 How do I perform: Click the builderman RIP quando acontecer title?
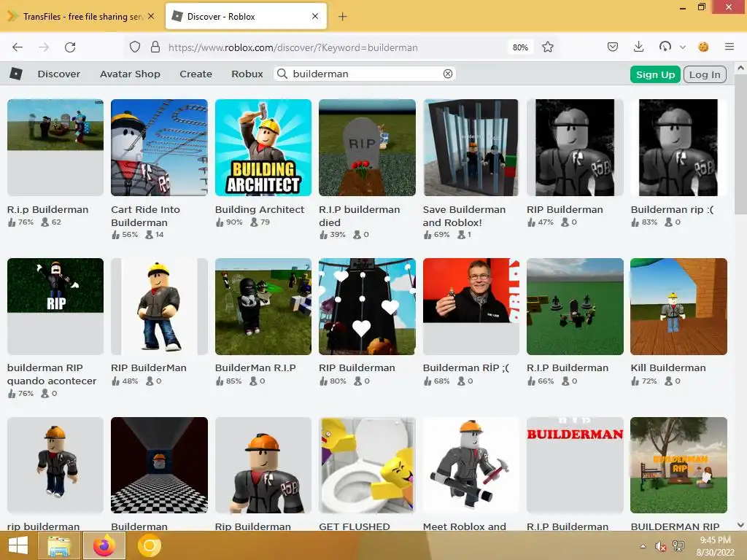coord(52,374)
